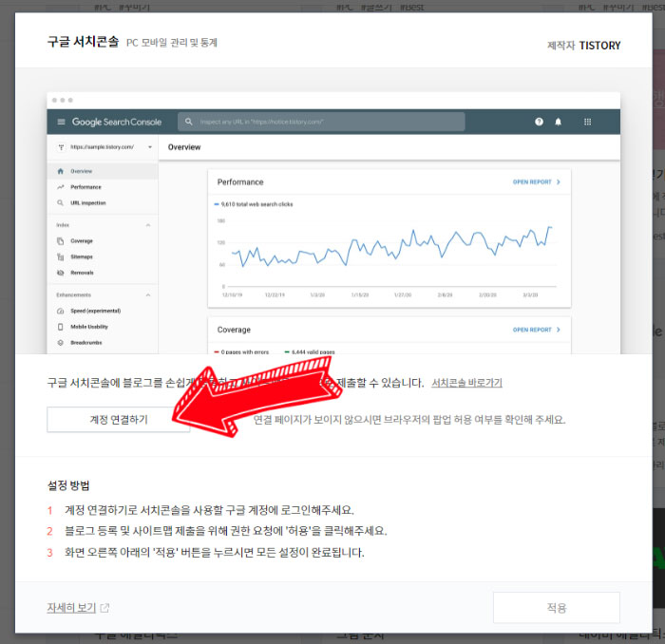Select Removals in the sidebar
The width and height of the screenshot is (665, 644).
point(103,273)
